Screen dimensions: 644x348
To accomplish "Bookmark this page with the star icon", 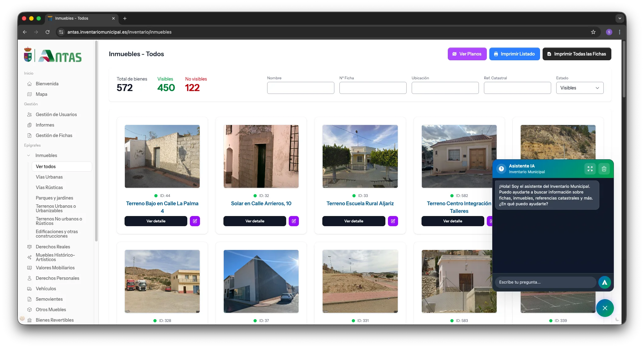I will 593,32.
